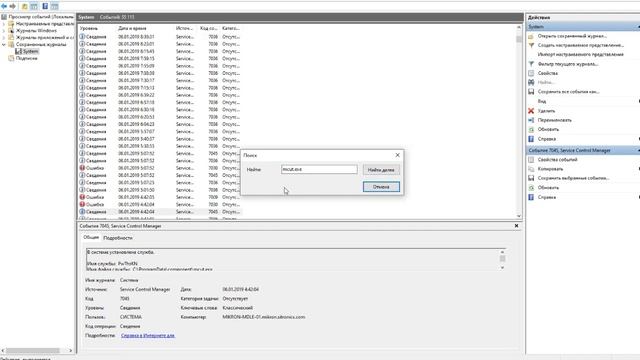The width and height of the screenshot is (640, 360).
Task: Click the error icon of row 5:07:52
Action: [x=82, y=168]
